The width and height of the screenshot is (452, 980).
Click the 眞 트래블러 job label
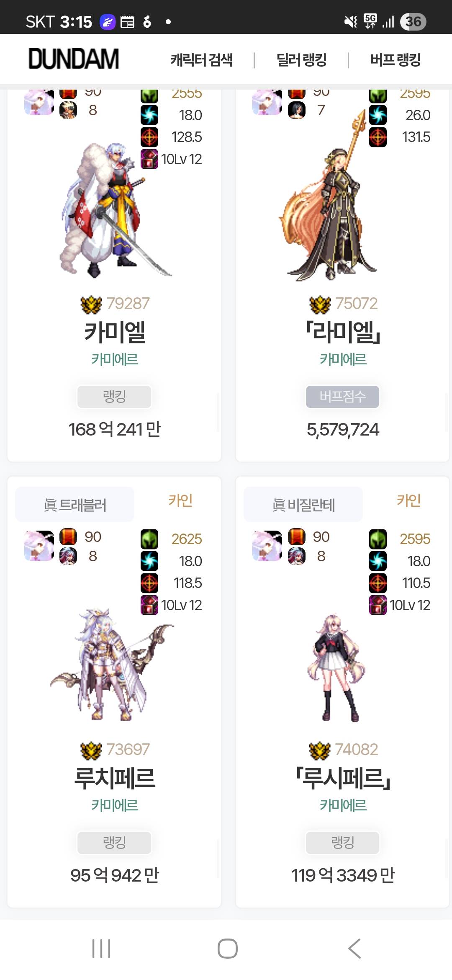click(75, 505)
